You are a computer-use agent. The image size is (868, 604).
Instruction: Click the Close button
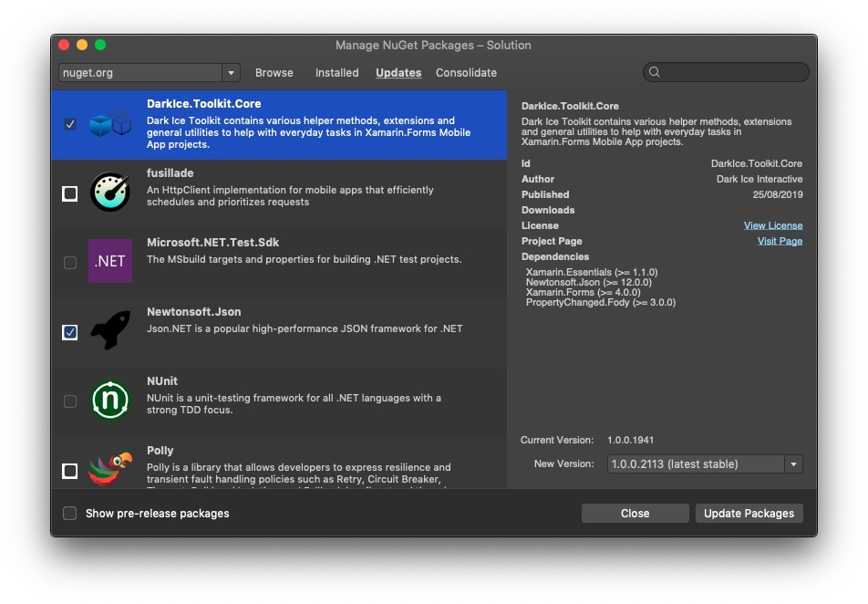(635, 513)
